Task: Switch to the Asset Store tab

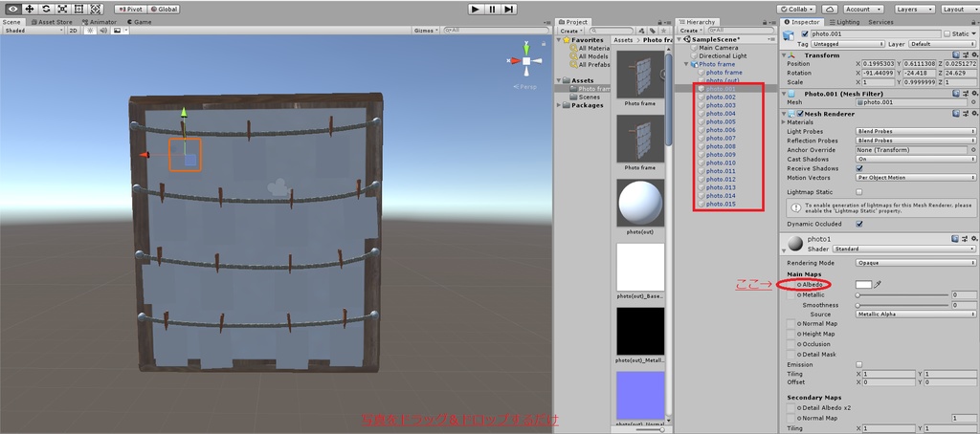Action: (x=52, y=22)
